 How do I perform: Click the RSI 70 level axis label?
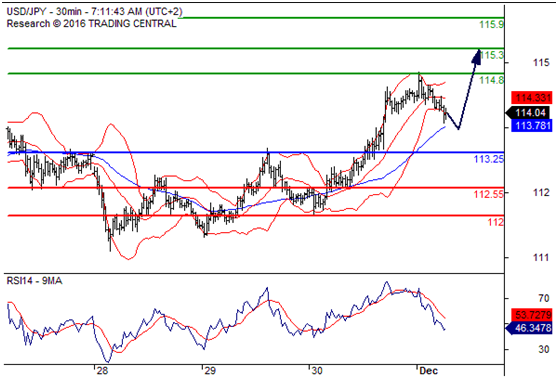[x=544, y=298]
